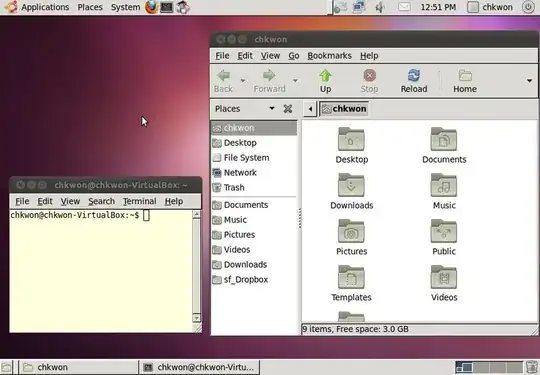
Task: Click the mail envelope indicator icon
Action: coord(404,7)
